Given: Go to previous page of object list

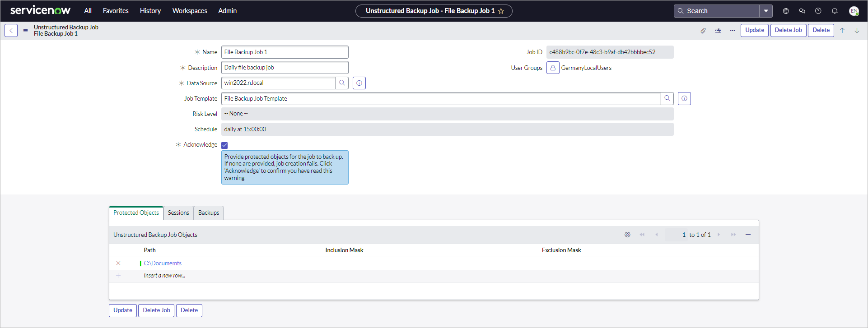Looking at the screenshot, I should tap(657, 235).
